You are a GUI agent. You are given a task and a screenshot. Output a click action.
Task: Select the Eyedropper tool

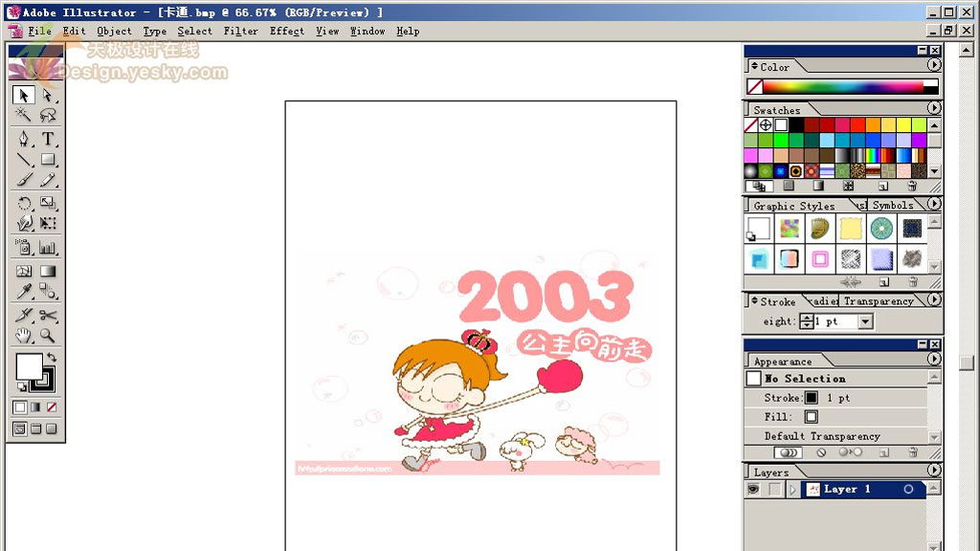24,291
